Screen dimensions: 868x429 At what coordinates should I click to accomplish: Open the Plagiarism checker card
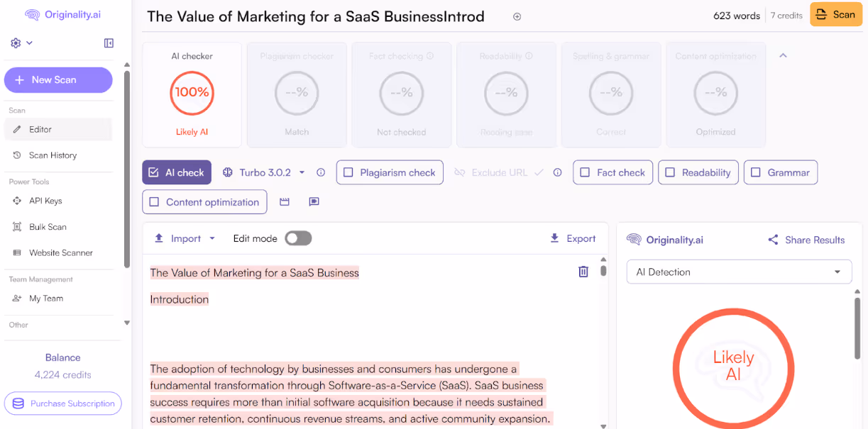point(297,94)
